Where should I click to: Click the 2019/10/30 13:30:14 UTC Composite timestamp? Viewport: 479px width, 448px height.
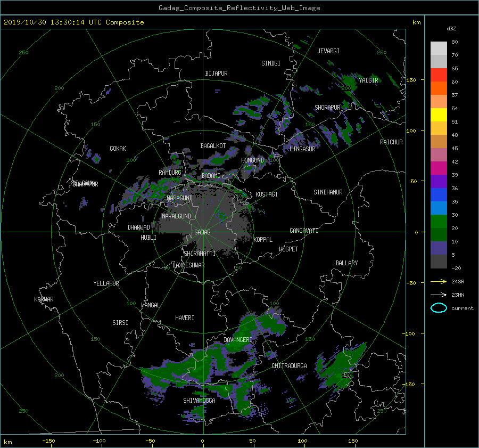point(73,22)
